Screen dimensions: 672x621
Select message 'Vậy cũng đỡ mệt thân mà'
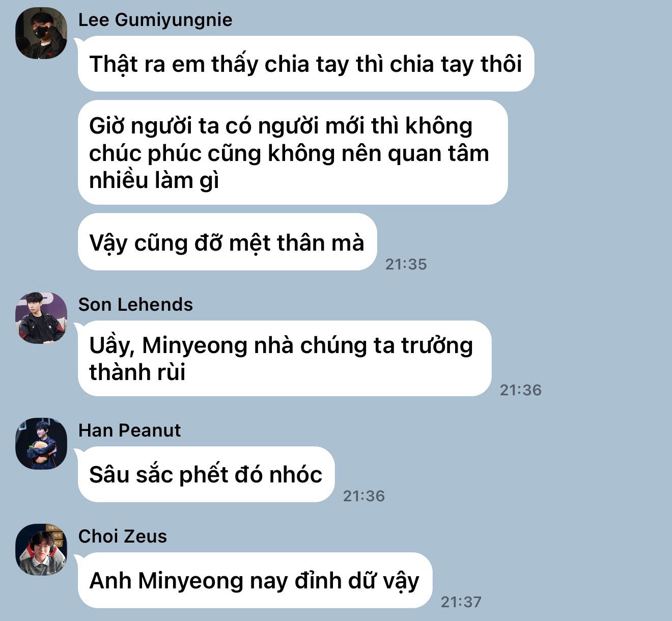tap(227, 242)
